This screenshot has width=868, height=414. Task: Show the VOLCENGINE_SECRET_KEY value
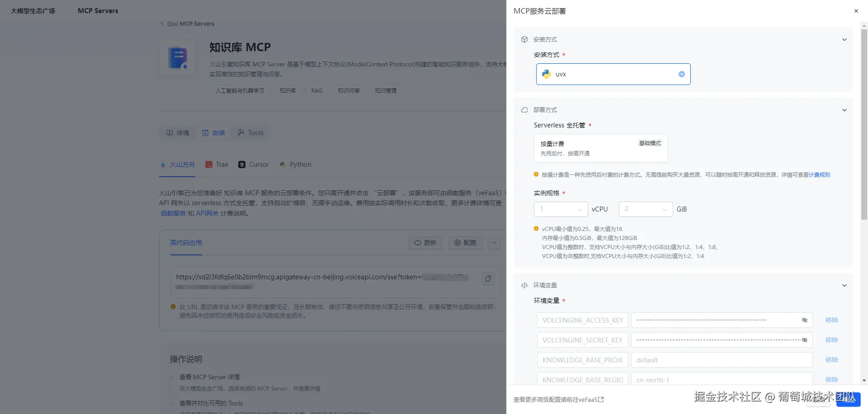804,340
